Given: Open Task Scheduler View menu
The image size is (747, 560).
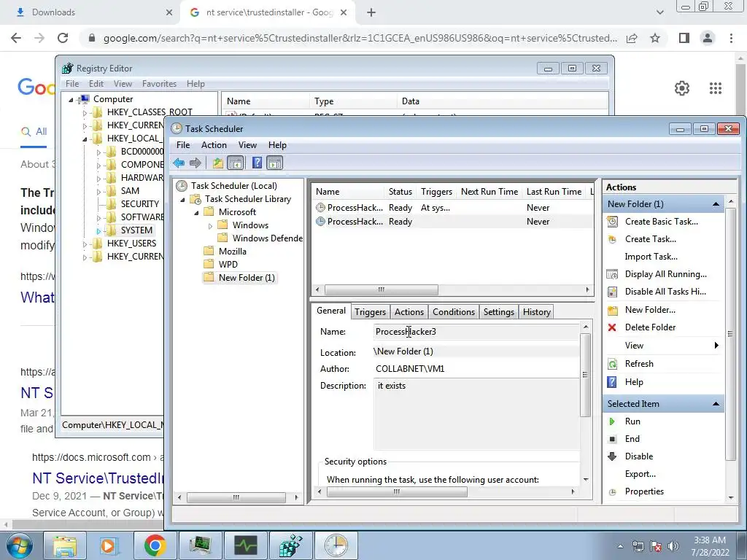Looking at the screenshot, I should point(247,145).
